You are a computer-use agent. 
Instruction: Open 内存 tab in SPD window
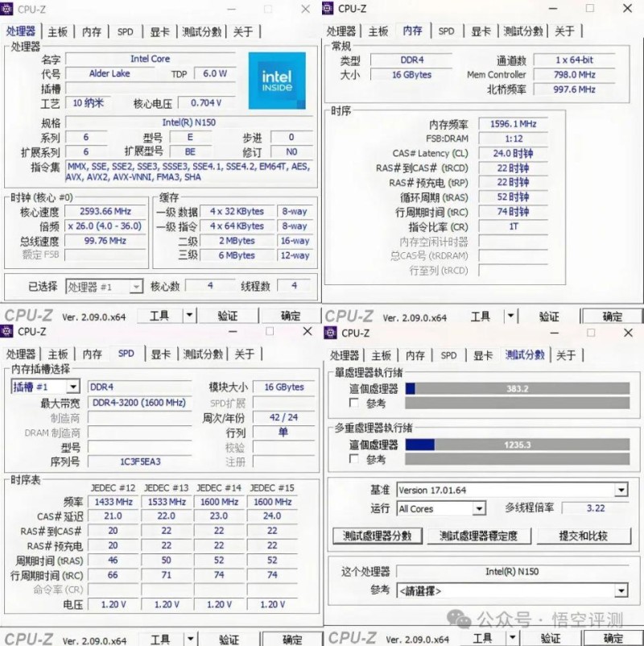click(93, 354)
